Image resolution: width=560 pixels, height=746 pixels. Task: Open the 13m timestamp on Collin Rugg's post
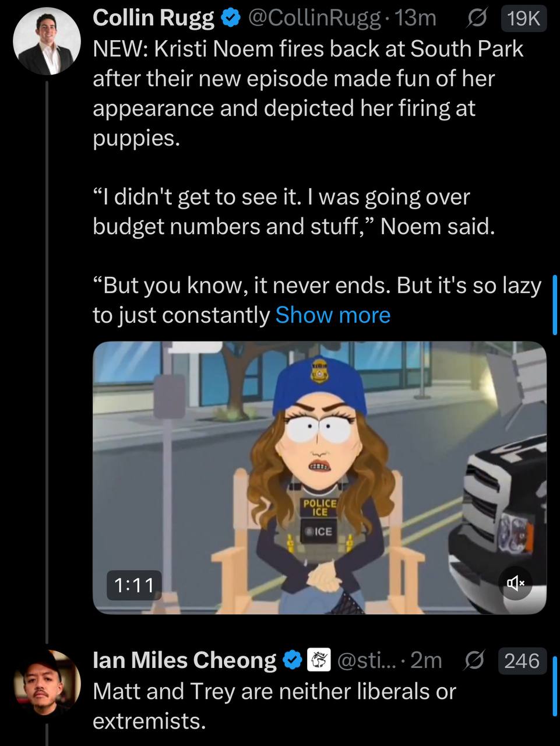tap(415, 19)
